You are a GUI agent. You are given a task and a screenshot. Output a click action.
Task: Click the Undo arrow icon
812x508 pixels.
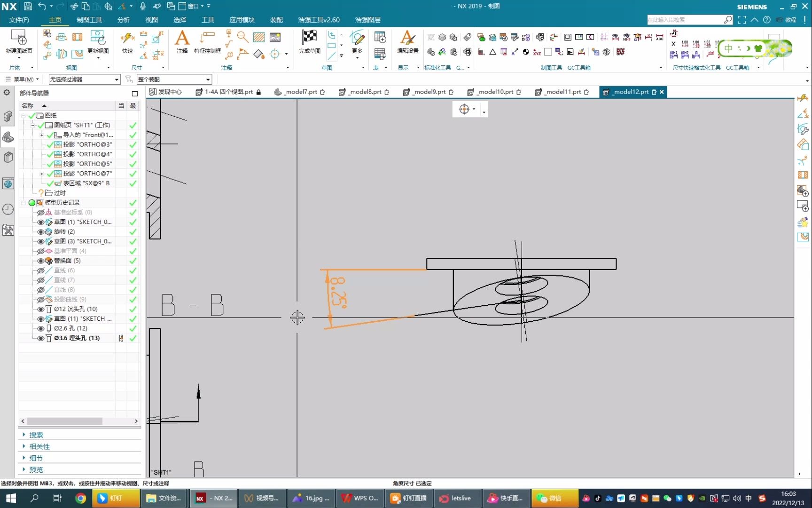42,6
